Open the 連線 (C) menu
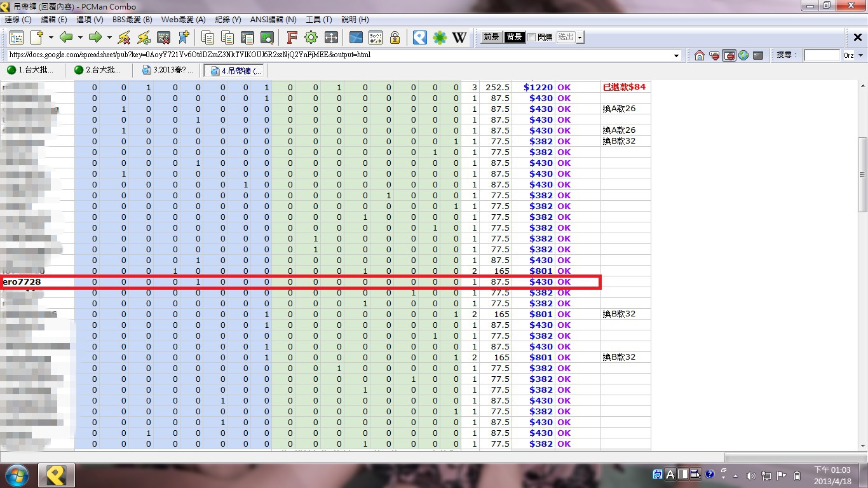868x488 pixels. coord(18,20)
